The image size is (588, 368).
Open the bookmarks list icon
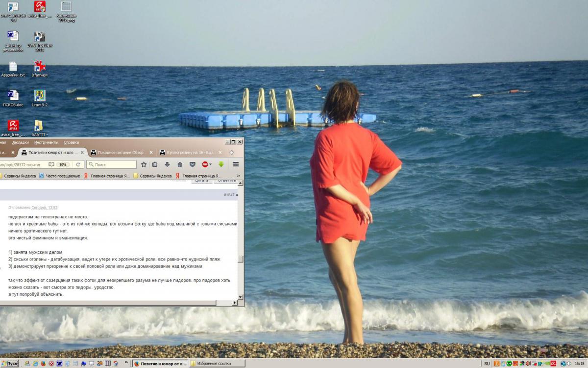point(155,164)
